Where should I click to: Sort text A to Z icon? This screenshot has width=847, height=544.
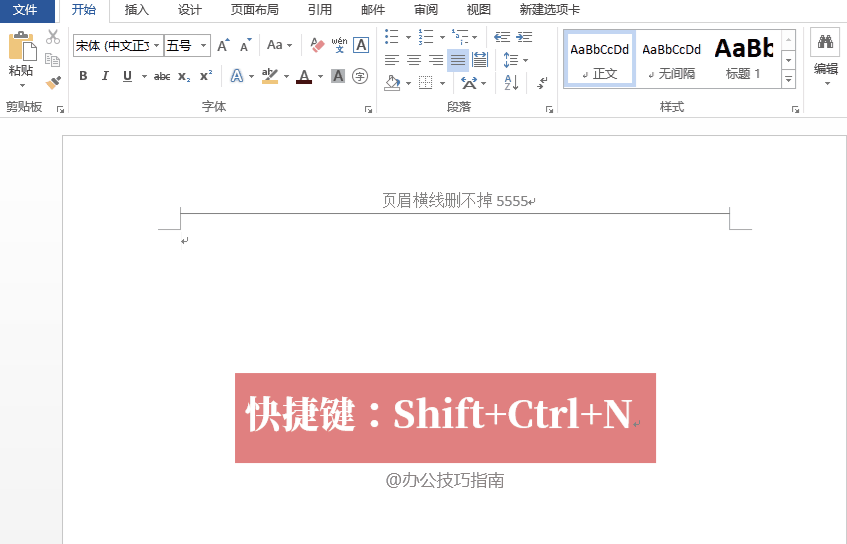click(x=511, y=83)
